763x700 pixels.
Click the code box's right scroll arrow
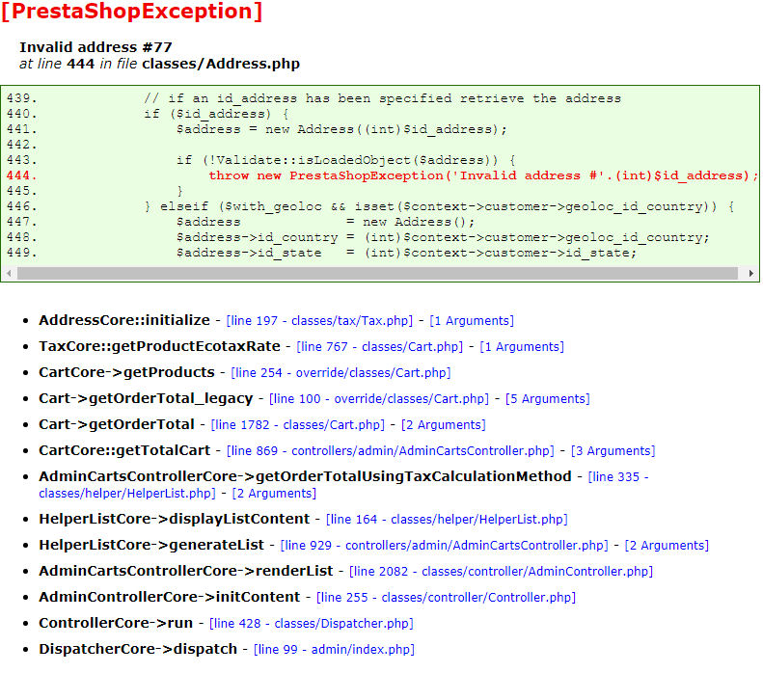coord(751,274)
